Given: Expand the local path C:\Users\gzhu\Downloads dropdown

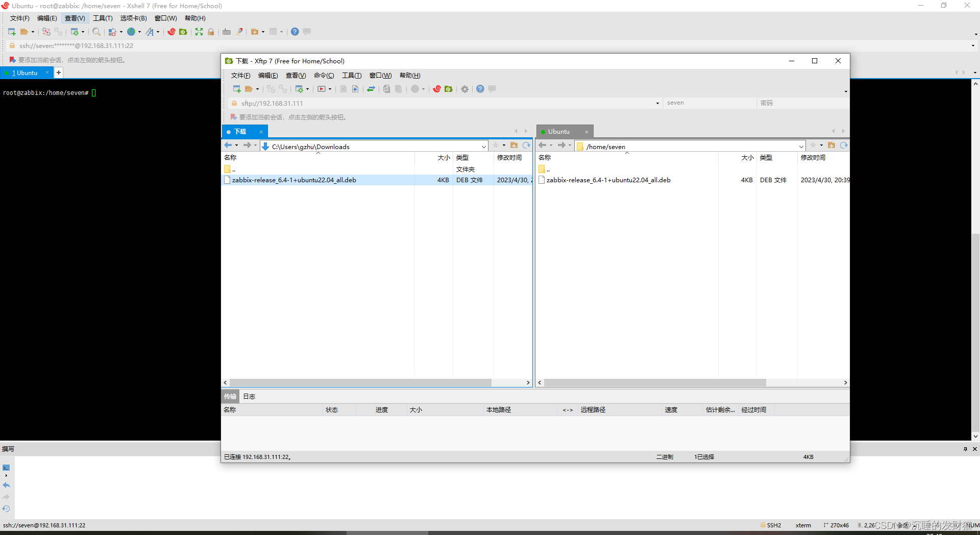Looking at the screenshot, I should tap(484, 147).
